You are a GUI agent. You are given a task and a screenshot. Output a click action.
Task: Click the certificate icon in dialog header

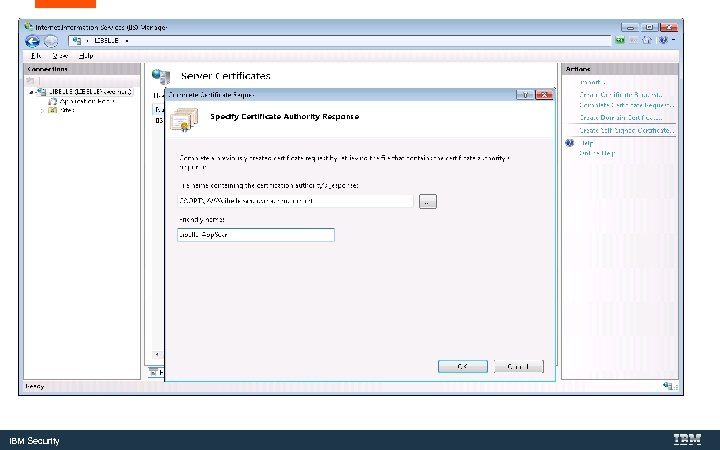click(184, 120)
